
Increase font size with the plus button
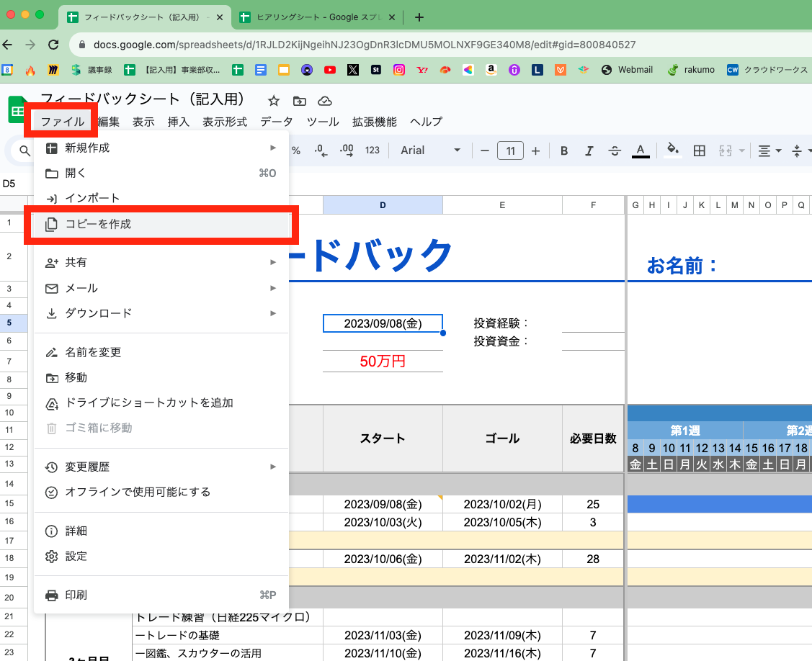pos(536,150)
